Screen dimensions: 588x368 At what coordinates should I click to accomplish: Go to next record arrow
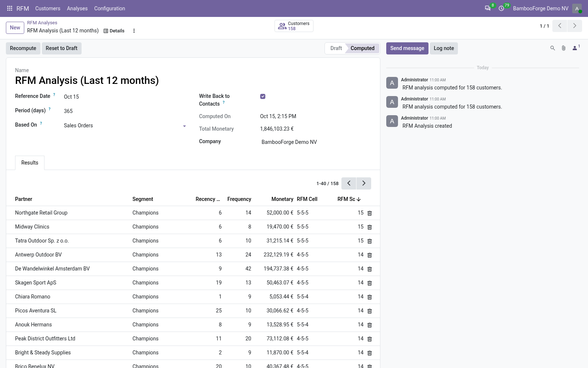[x=575, y=26]
